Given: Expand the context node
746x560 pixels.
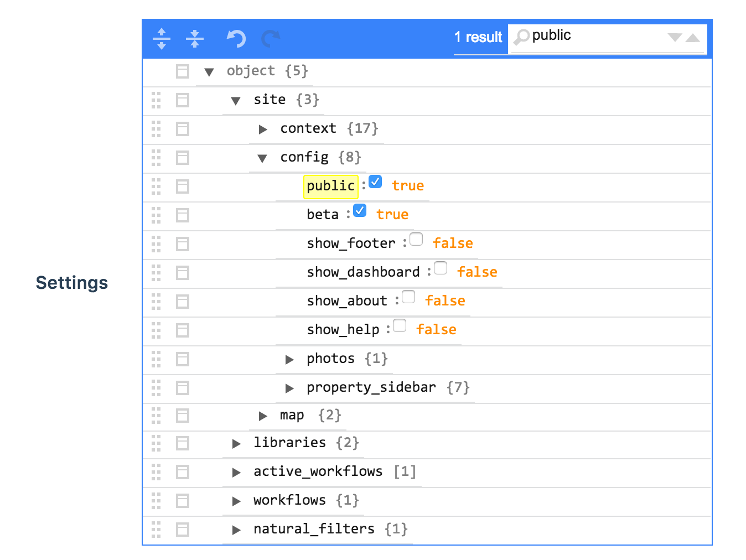Looking at the screenshot, I should point(263,129).
